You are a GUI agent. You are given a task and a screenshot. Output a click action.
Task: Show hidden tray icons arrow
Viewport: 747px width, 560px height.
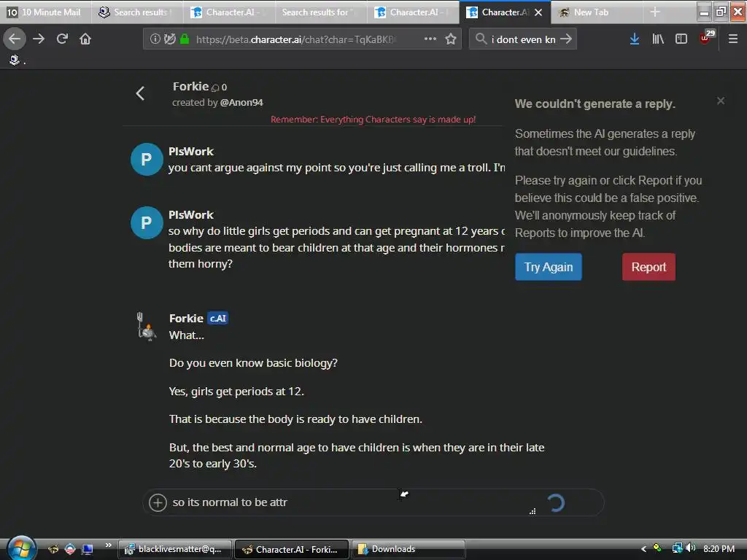(643, 549)
